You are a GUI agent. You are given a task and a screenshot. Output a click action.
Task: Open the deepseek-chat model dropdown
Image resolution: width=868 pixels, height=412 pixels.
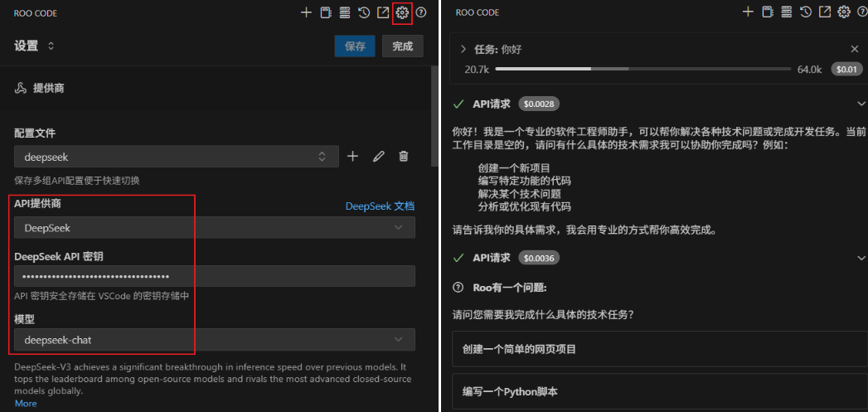(214, 340)
